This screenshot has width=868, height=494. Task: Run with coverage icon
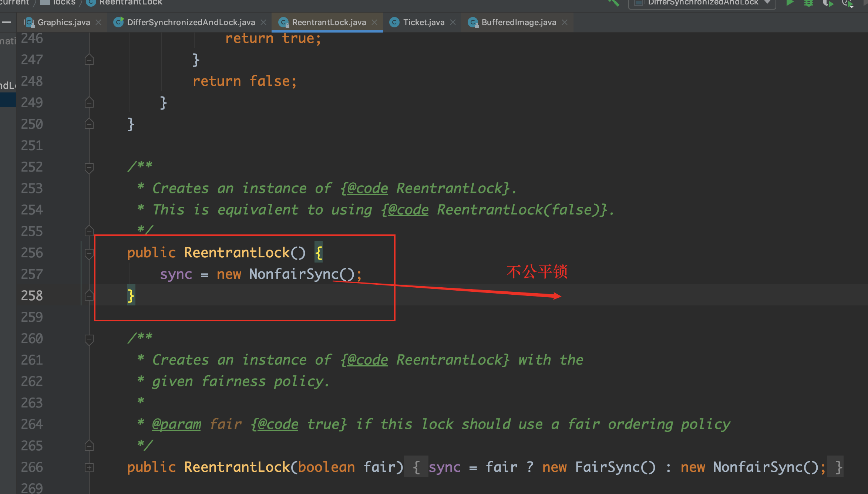point(828,3)
